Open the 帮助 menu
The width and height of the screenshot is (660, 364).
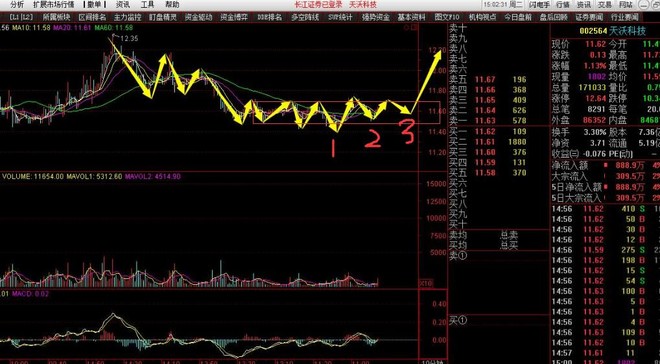pyautogui.click(x=172, y=5)
